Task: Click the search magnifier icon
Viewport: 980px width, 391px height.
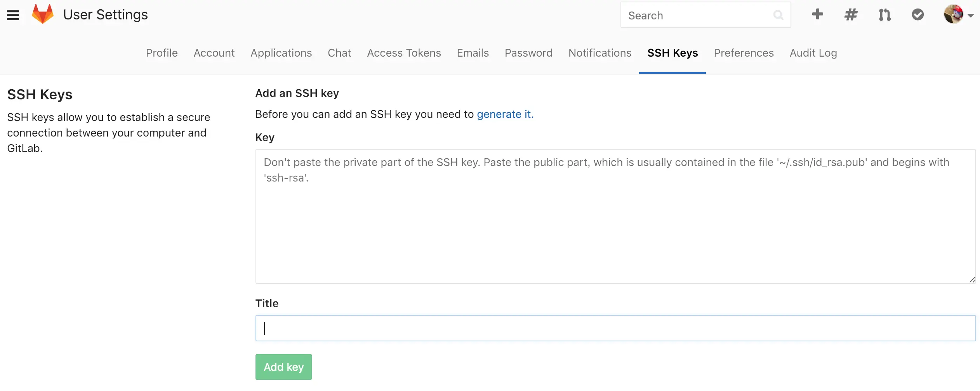Action: [778, 15]
